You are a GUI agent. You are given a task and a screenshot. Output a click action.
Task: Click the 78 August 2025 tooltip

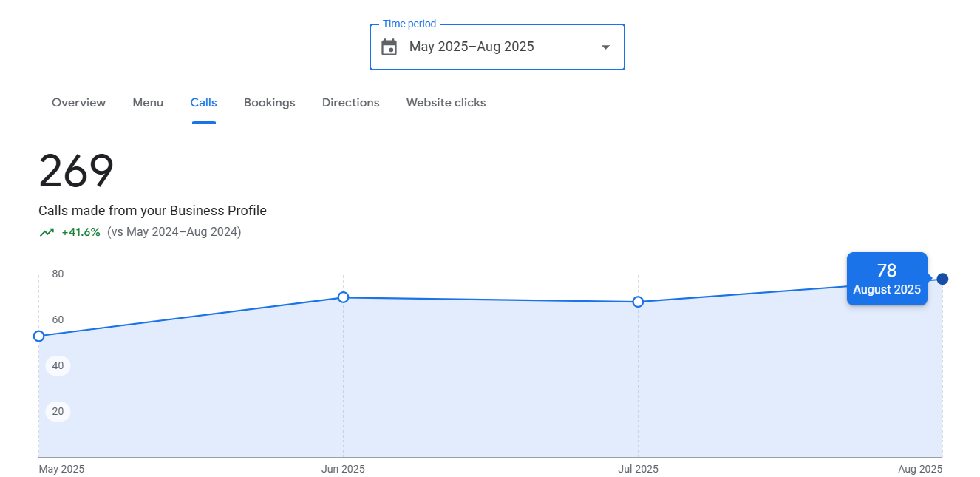coord(886,279)
